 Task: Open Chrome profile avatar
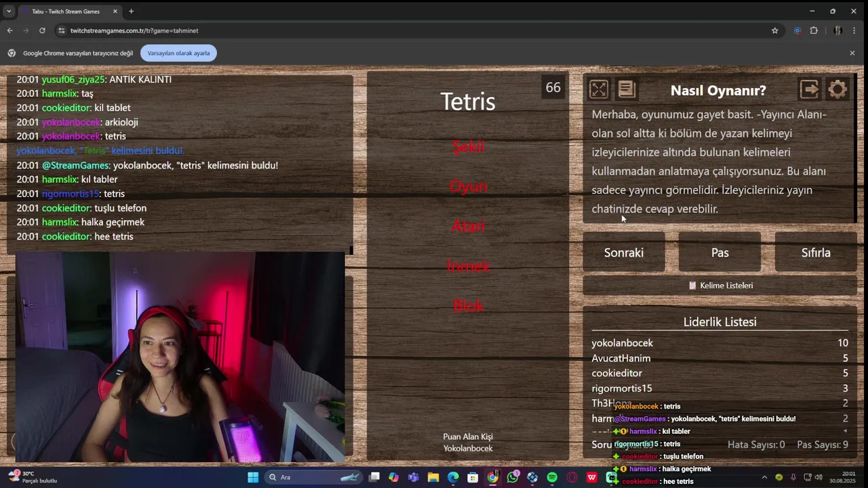838,30
